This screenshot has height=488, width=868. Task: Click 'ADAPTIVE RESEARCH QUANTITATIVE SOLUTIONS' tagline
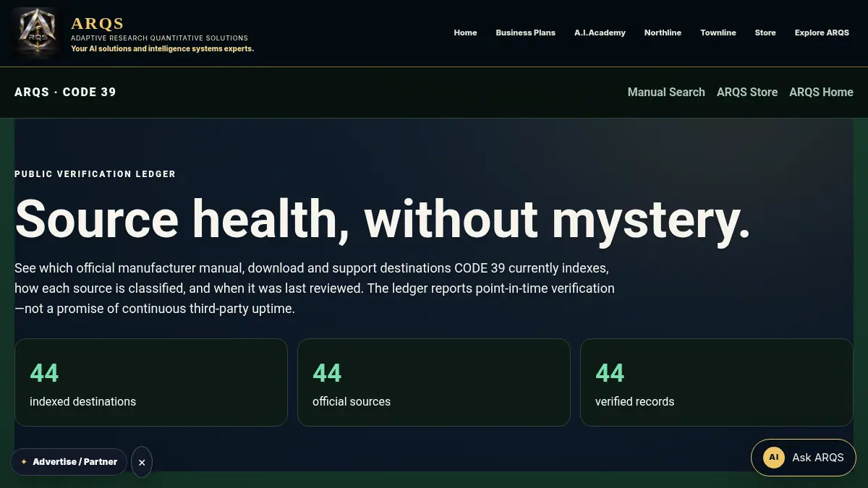click(x=159, y=38)
